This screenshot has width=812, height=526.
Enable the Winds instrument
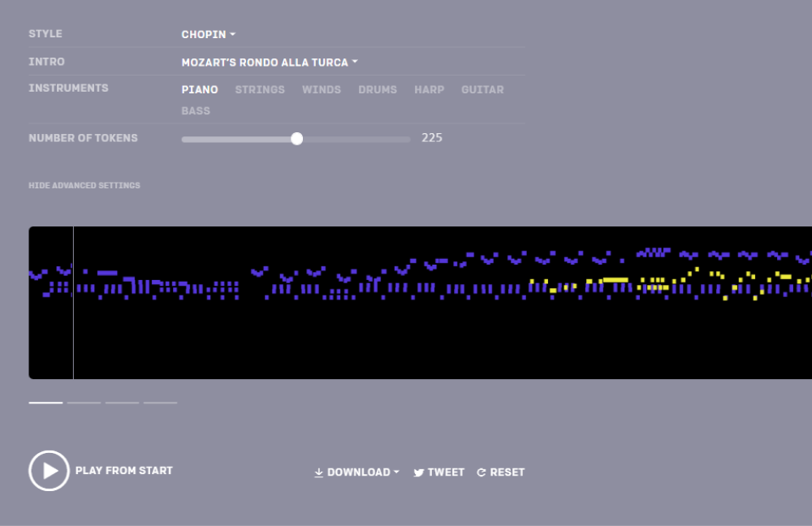pos(321,89)
